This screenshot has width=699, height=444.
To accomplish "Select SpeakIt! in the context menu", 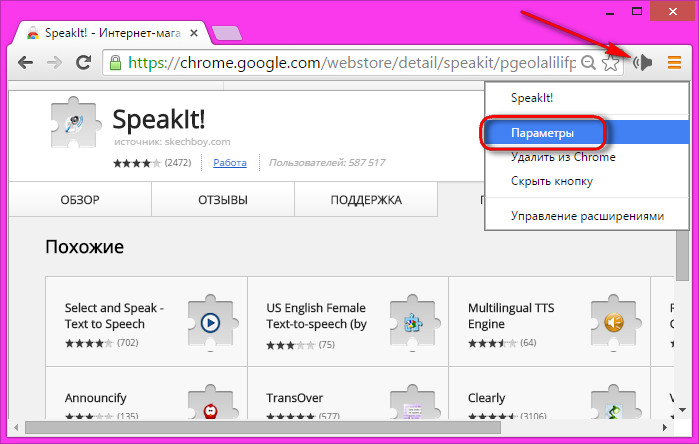I will tap(587, 98).
